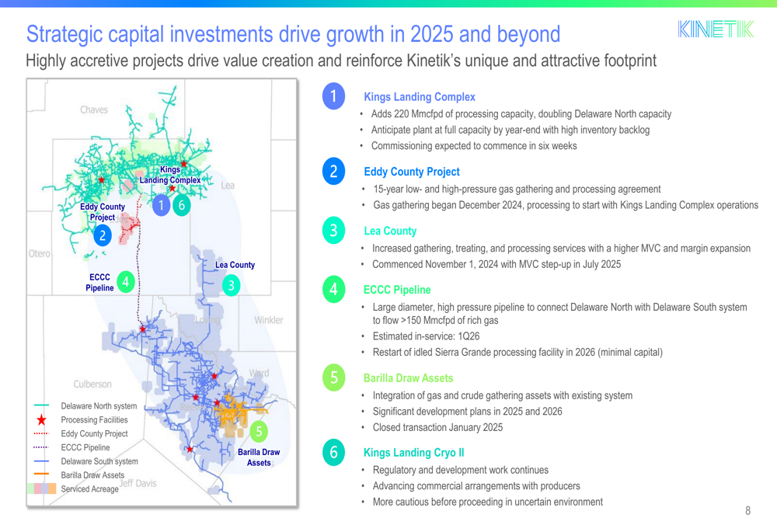
Task: Click the 'ECCC Pipeline' label beside map marker 4
Action: coord(99,283)
